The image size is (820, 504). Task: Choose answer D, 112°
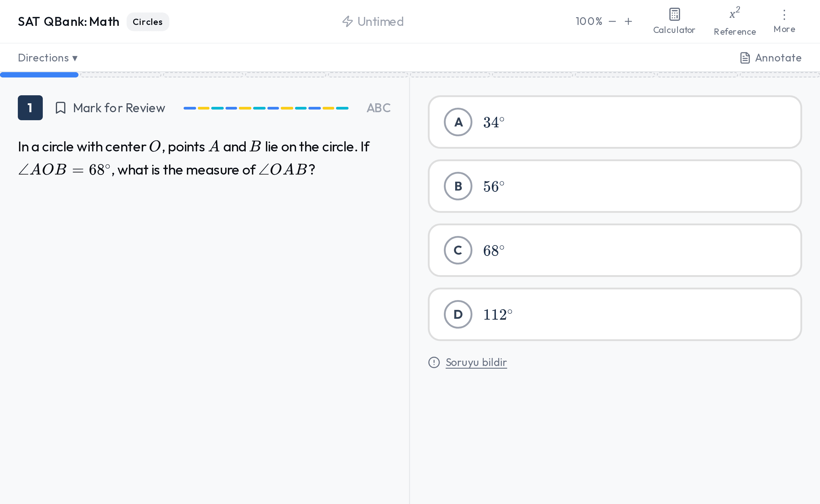[614, 314]
